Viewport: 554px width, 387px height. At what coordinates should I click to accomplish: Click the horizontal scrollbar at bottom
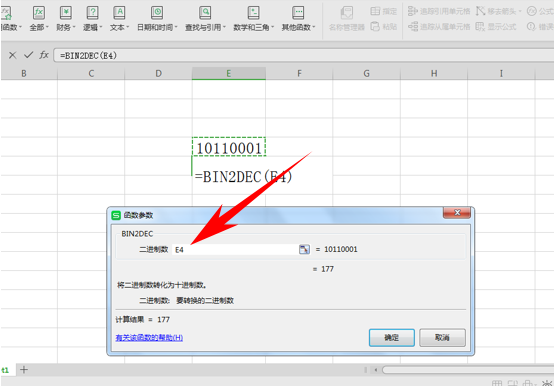(x=468, y=370)
